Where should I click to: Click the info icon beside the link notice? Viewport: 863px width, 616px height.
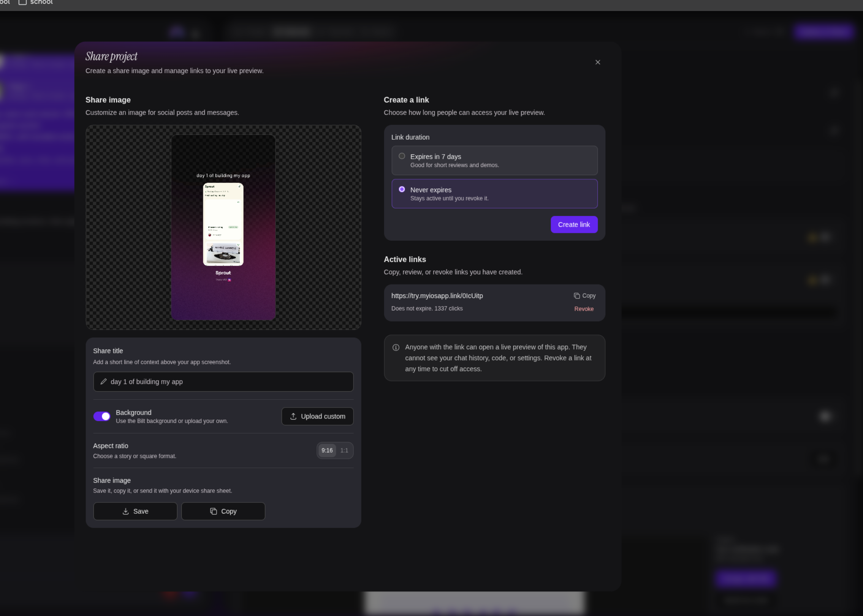pyautogui.click(x=396, y=347)
